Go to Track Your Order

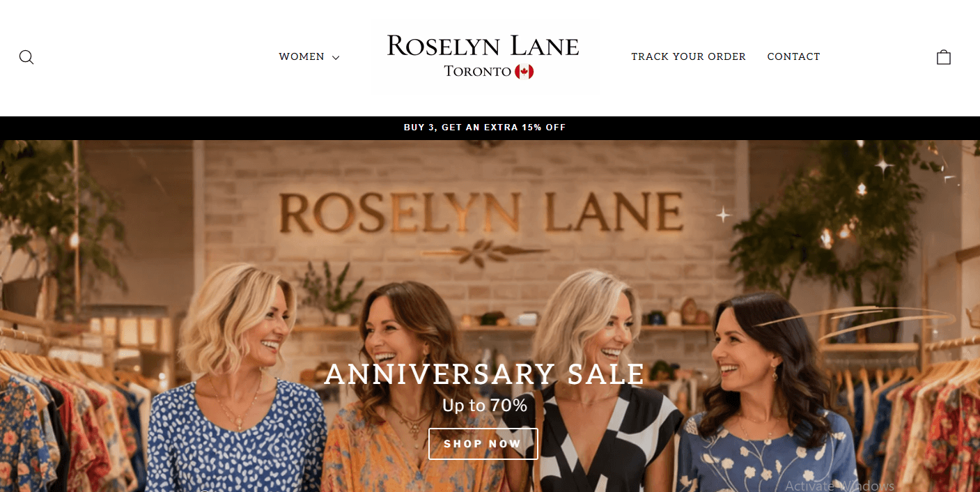tap(688, 57)
